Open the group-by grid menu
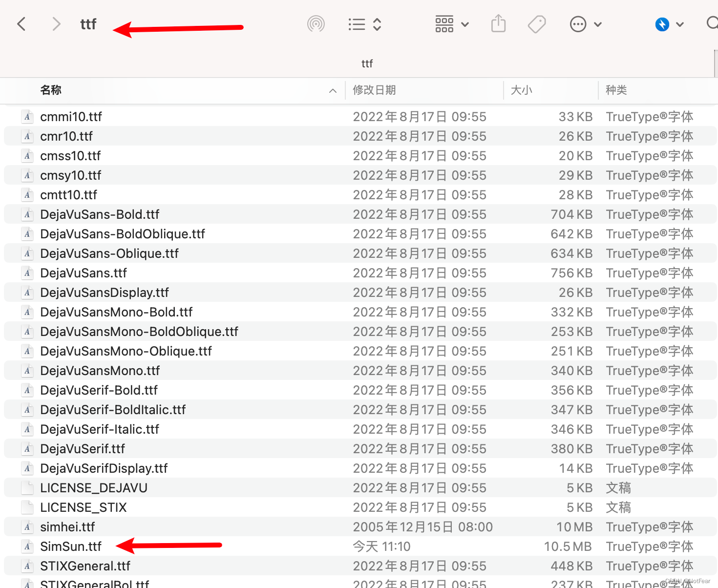 [x=452, y=24]
